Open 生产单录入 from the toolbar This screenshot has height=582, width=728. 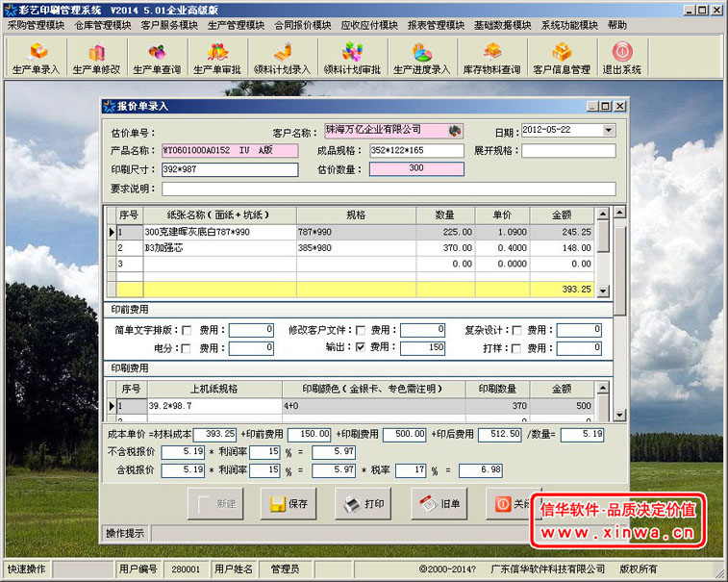[36, 59]
